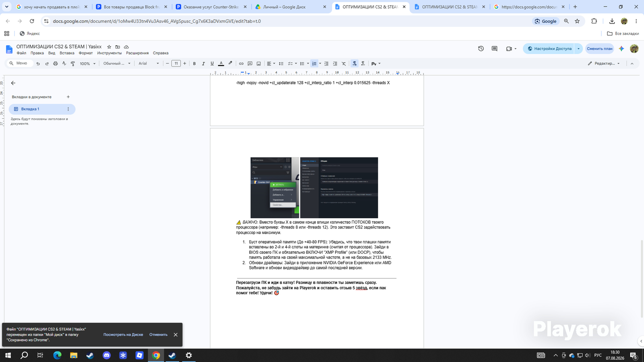This screenshot has height=362, width=644.
Task: Bookmark this page in Chrome
Action: tap(577, 21)
